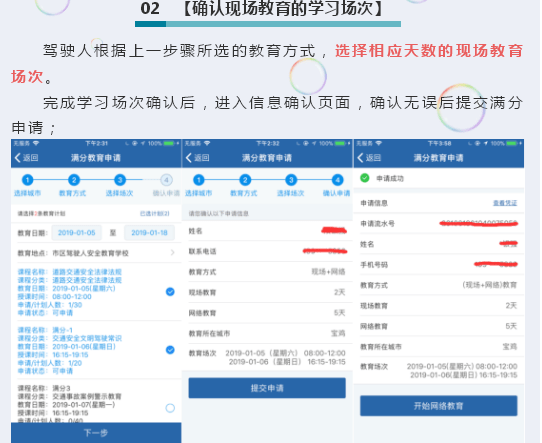Viewport: 542px width, 443px height.
Task: Uncheck the 满分-1 course on 2019-01-06
Action: click(x=170, y=350)
